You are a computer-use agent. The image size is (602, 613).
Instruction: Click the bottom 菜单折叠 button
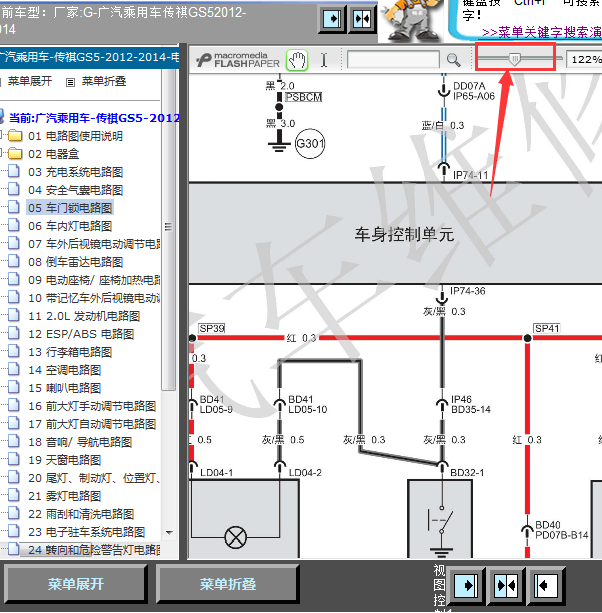(228, 584)
